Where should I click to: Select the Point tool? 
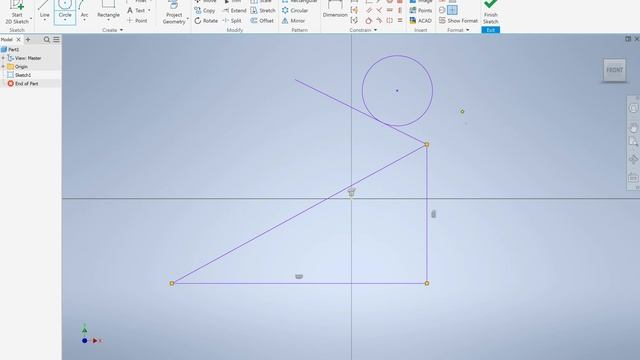coord(137,20)
